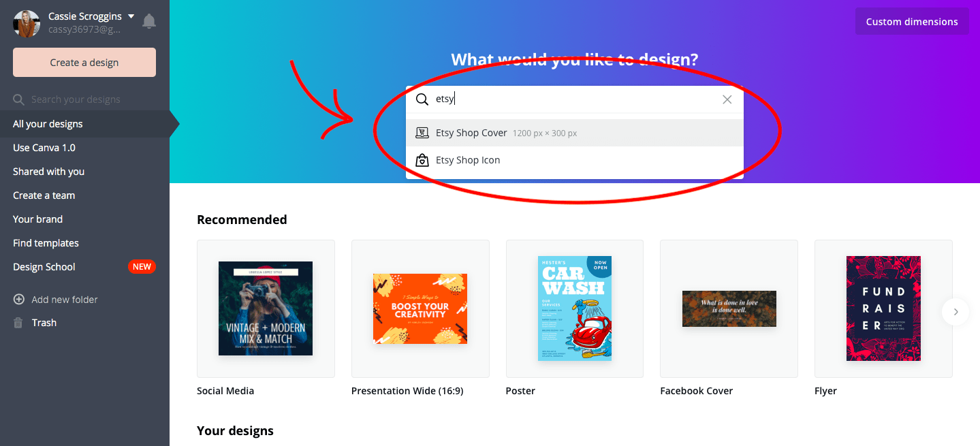Click the Create a design button
The width and height of the screenshot is (980, 446).
(84, 63)
